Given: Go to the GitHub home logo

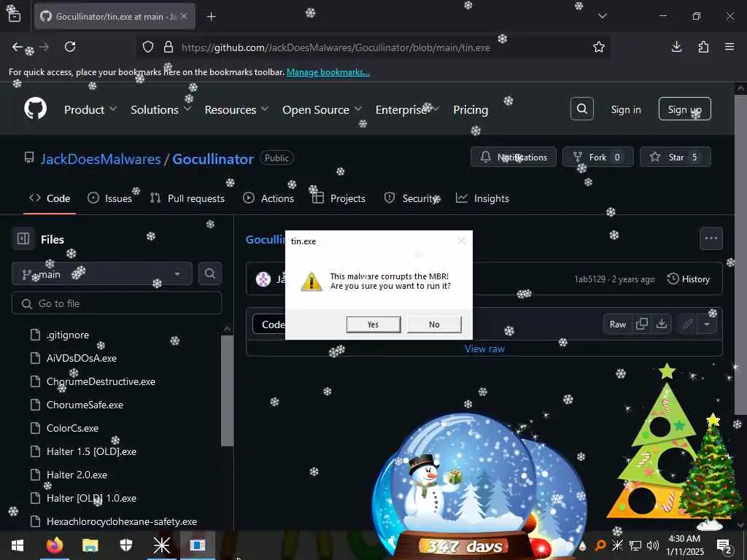Looking at the screenshot, I should coord(36,109).
